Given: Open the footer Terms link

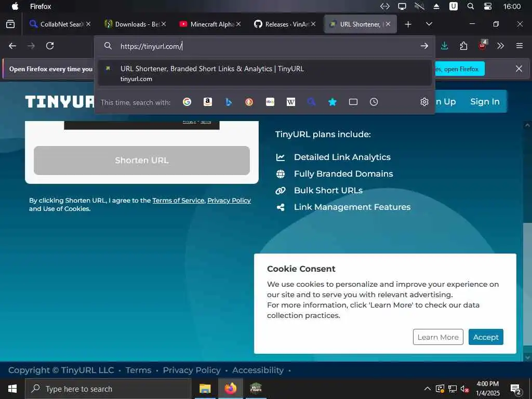Looking at the screenshot, I should (138, 370).
